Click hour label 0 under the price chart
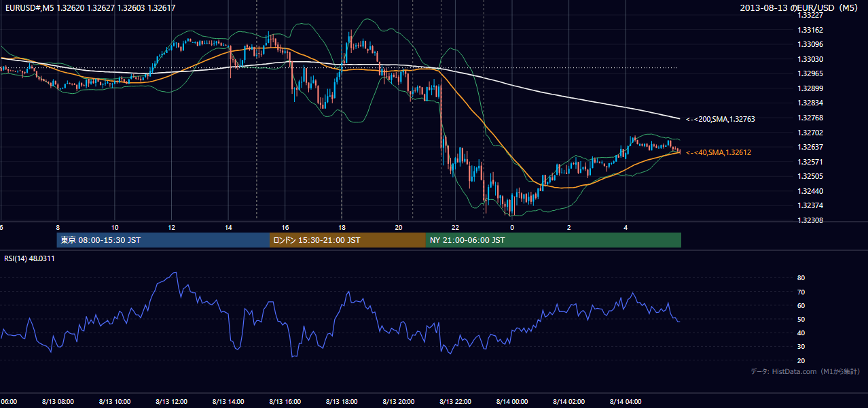 pos(512,228)
